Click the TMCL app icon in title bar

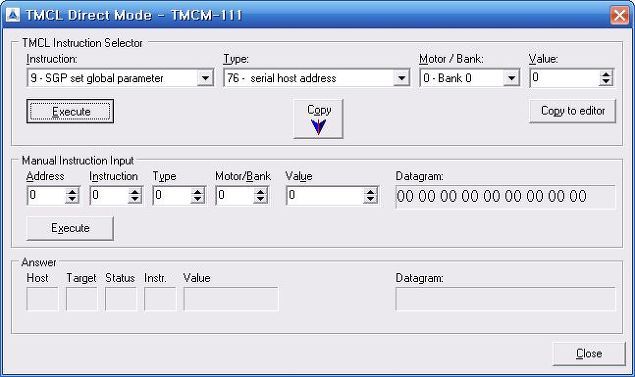pos(13,15)
